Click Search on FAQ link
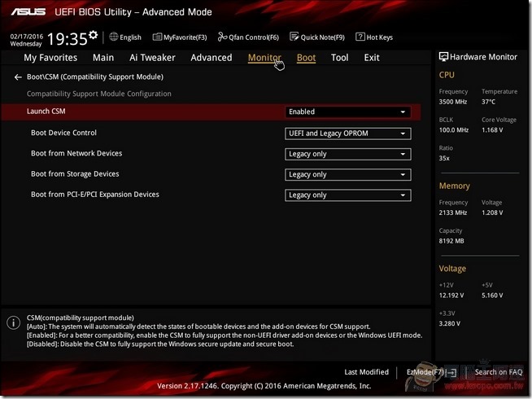The width and height of the screenshot is (532, 399). point(499,372)
